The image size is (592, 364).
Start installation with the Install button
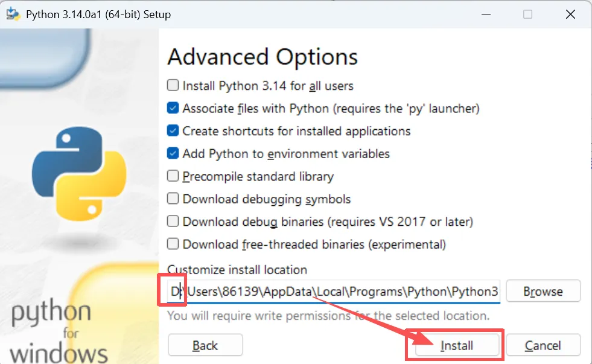click(456, 345)
